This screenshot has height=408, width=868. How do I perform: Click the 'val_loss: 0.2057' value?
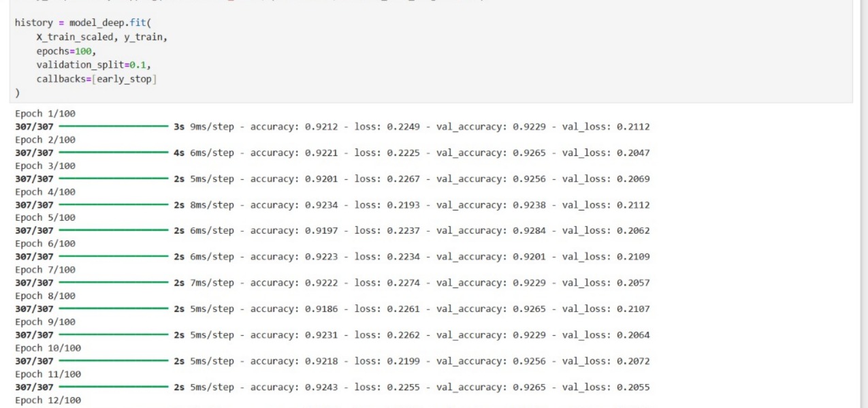(x=606, y=283)
